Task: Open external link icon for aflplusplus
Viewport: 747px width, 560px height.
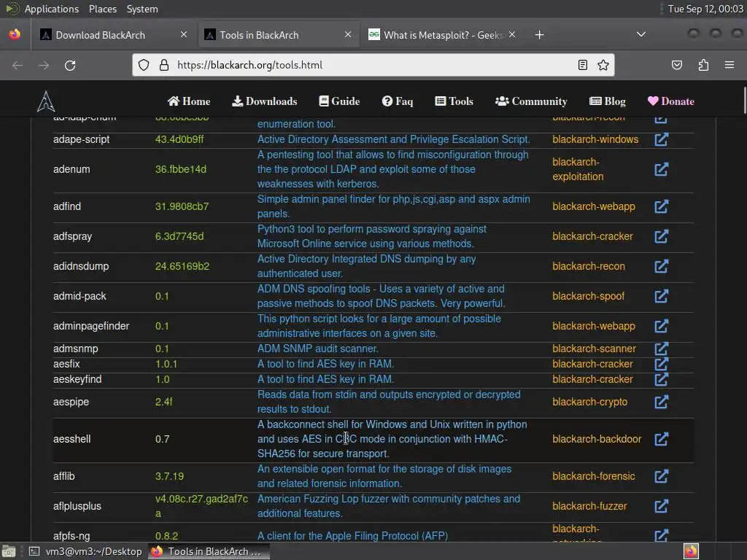Action: pyautogui.click(x=661, y=506)
